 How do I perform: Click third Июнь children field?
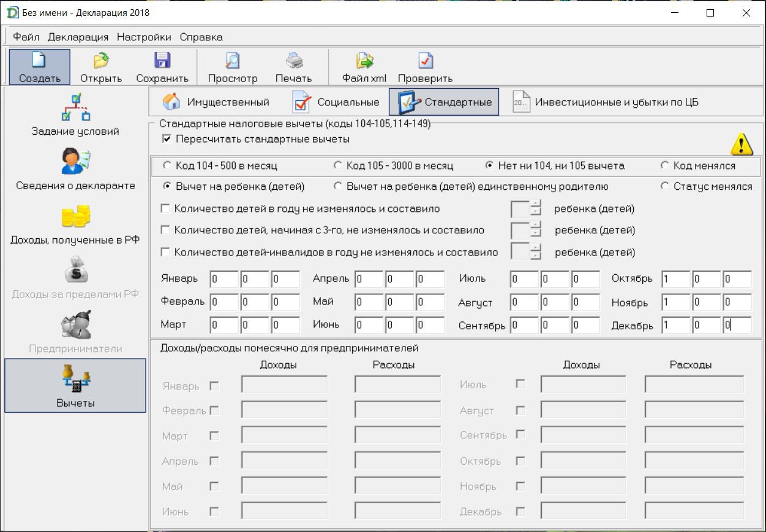[430, 325]
